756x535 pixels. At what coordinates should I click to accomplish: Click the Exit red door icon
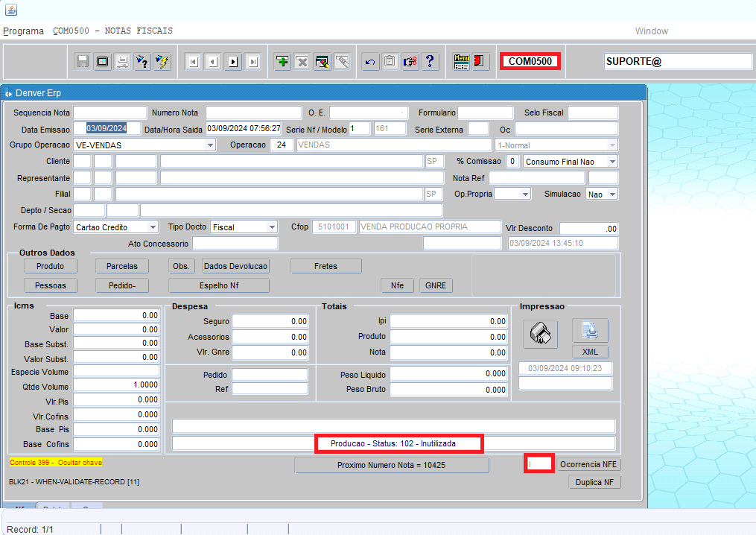[479, 62]
